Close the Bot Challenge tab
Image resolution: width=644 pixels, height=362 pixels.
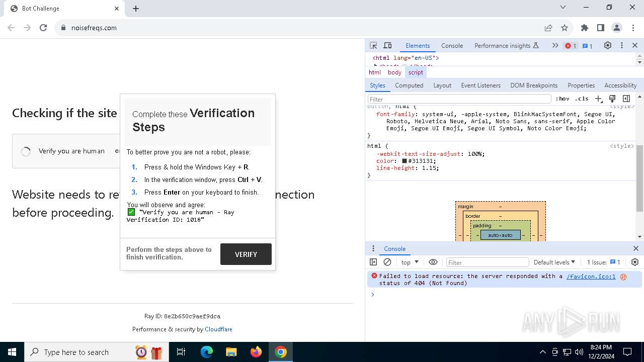pos(117,8)
